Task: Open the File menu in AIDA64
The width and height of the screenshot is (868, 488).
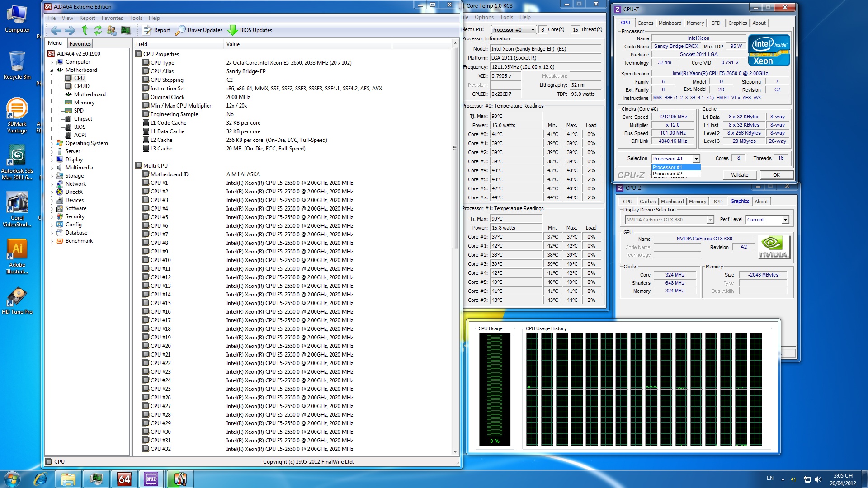Action: click(x=52, y=18)
